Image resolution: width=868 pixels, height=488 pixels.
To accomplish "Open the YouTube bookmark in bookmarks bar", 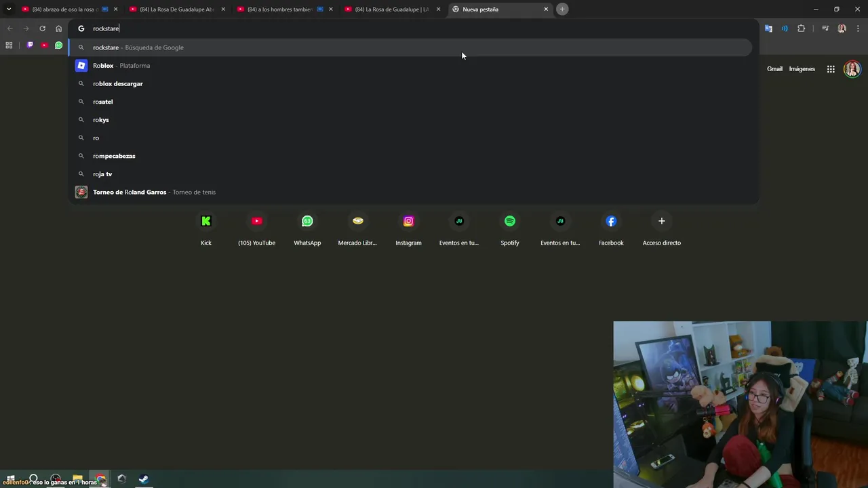I will [44, 45].
